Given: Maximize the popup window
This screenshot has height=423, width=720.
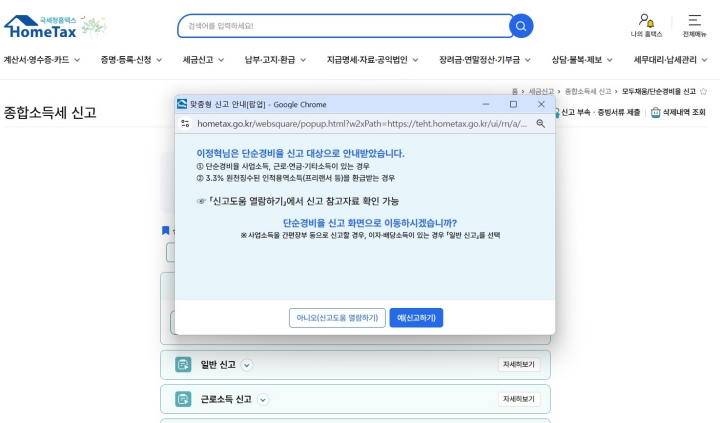Looking at the screenshot, I should pos(513,104).
